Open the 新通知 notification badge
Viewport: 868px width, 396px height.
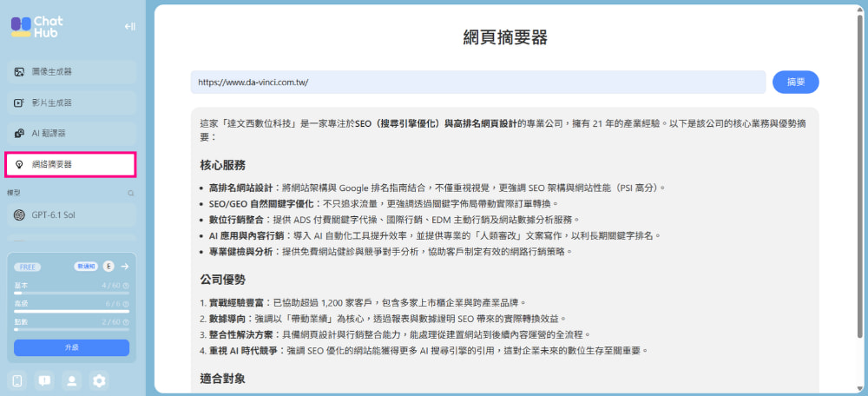click(x=86, y=267)
